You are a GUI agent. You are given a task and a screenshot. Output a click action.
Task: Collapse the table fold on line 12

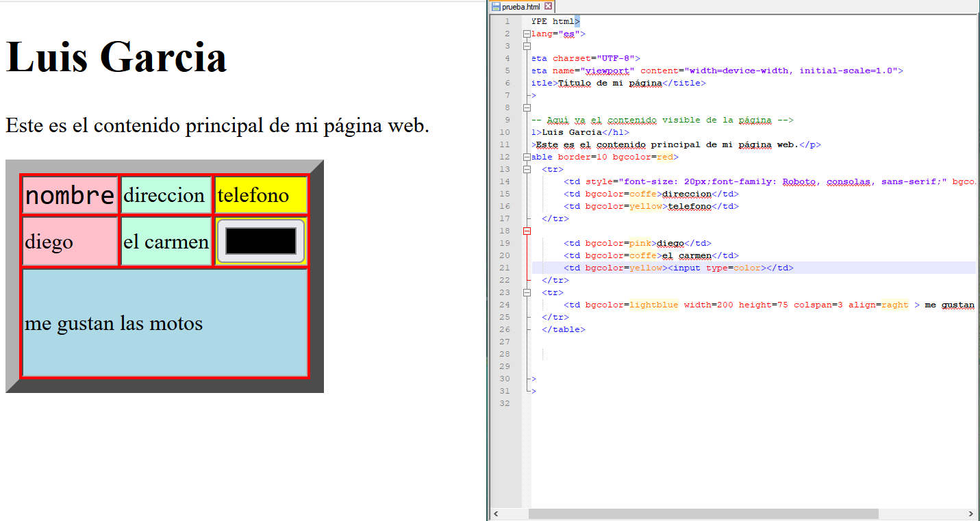527,157
